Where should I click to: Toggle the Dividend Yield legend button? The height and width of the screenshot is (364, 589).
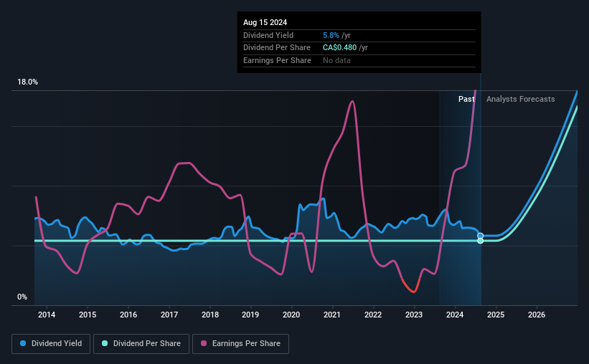pos(51,344)
